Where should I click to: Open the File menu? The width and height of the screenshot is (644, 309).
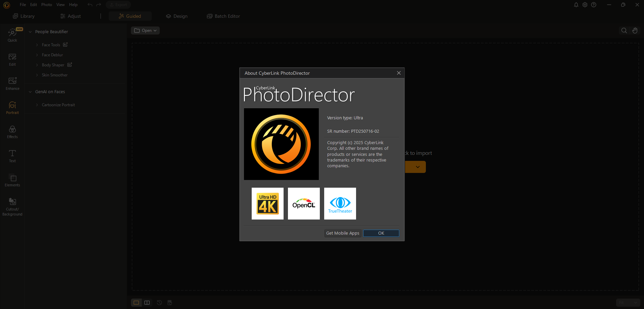[x=23, y=5]
